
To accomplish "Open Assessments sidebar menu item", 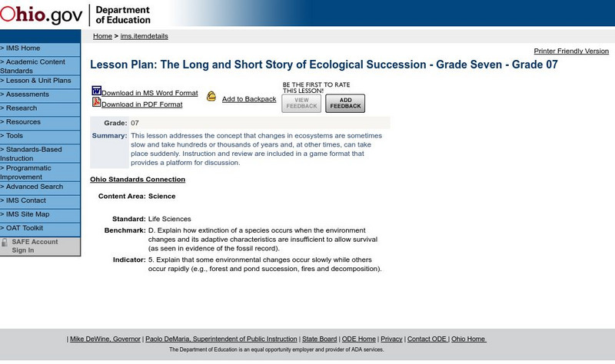I will [25, 94].
